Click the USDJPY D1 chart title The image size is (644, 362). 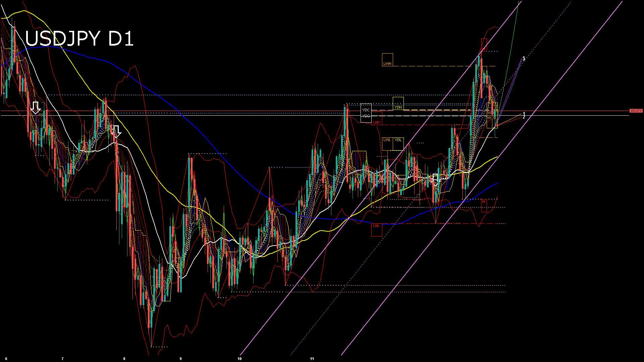coord(79,39)
